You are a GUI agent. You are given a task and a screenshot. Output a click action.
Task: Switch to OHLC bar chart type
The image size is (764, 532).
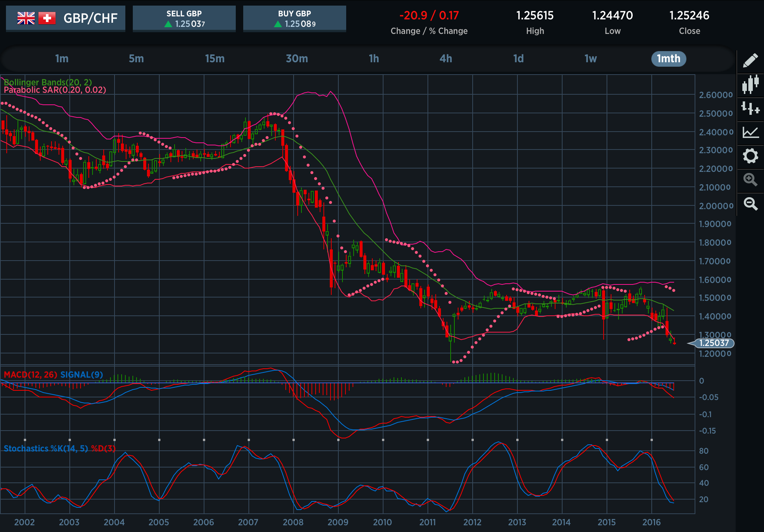[750, 109]
